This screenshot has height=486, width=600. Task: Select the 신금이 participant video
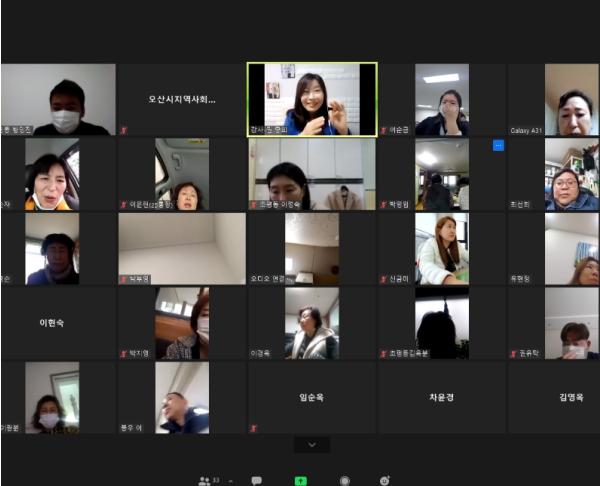click(x=442, y=249)
